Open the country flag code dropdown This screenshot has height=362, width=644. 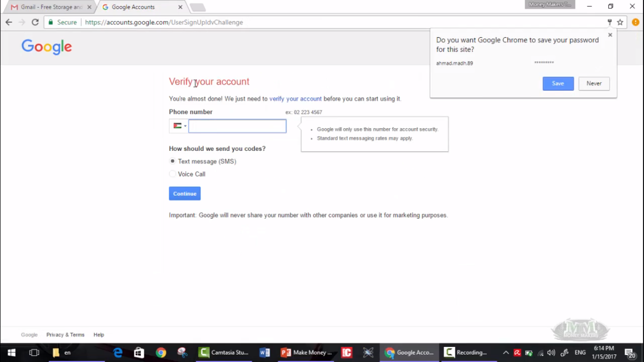click(179, 126)
